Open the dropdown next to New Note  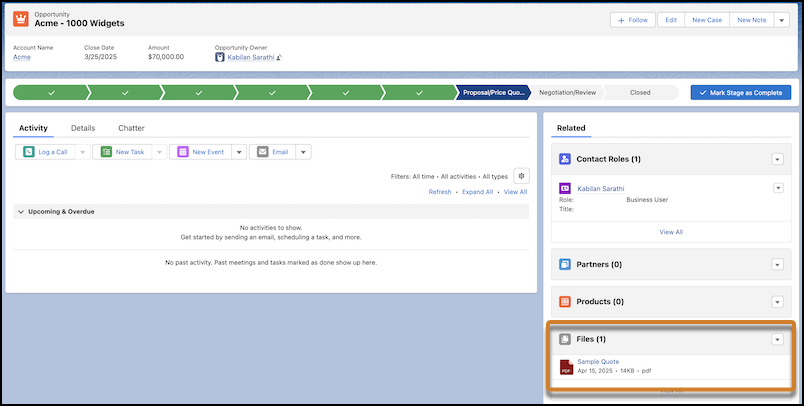[781, 20]
